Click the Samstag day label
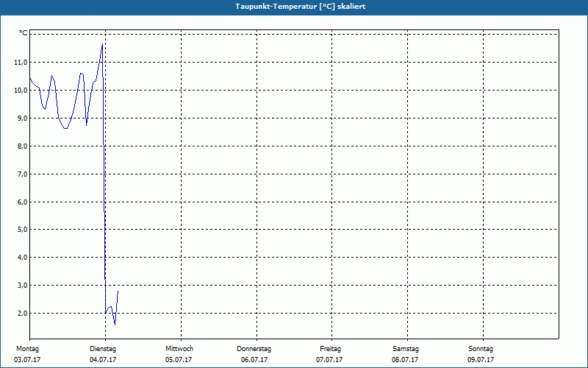 pyautogui.click(x=406, y=349)
